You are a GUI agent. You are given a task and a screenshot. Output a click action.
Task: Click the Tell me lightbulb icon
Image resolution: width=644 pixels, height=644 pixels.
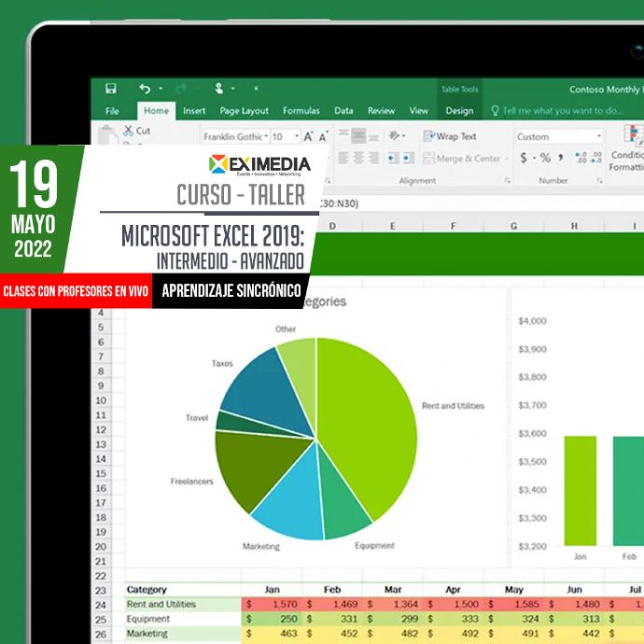pos(496,110)
